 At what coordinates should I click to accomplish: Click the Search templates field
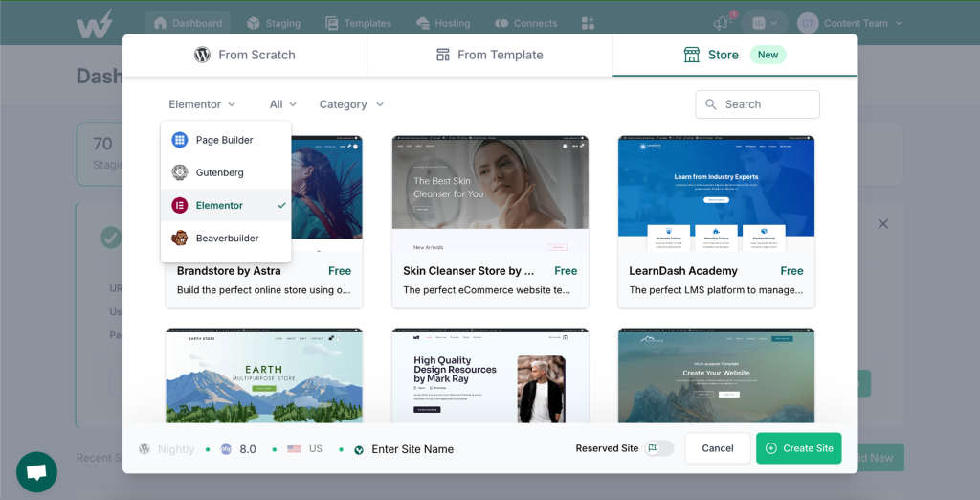click(757, 104)
